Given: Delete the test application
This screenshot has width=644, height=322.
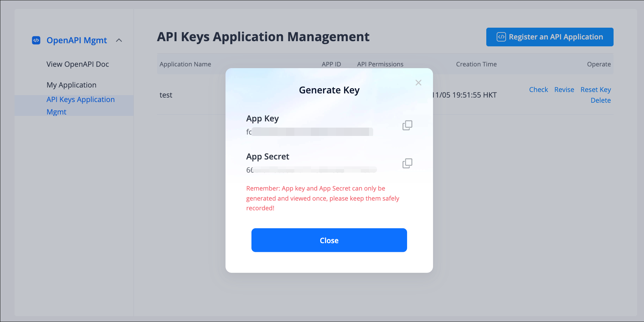Looking at the screenshot, I should [x=600, y=100].
